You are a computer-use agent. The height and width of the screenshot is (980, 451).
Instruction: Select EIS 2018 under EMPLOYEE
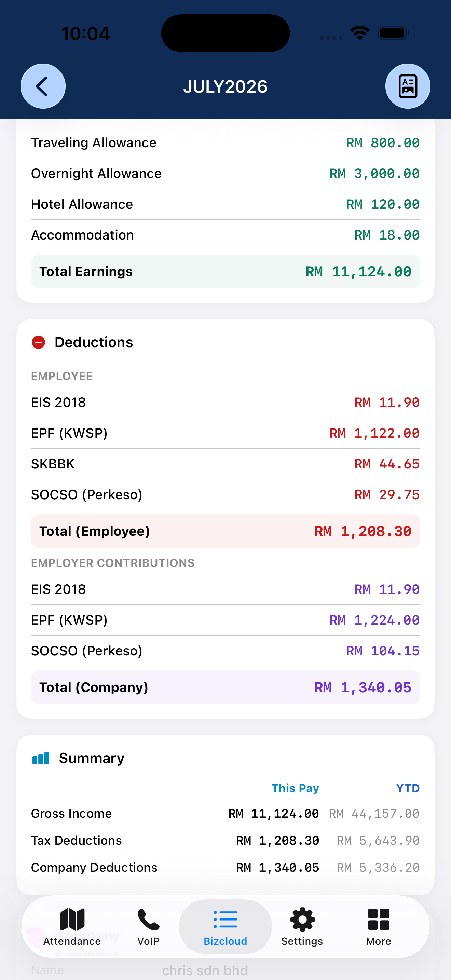point(58,403)
